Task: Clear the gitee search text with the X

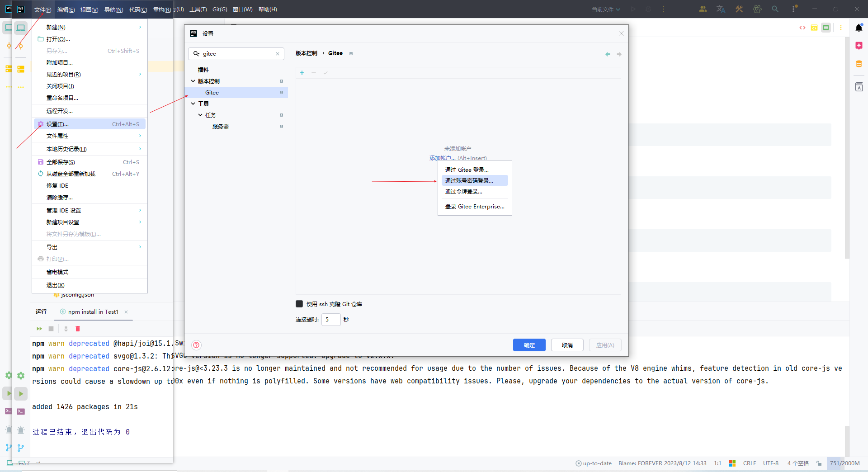Action: click(x=278, y=54)
